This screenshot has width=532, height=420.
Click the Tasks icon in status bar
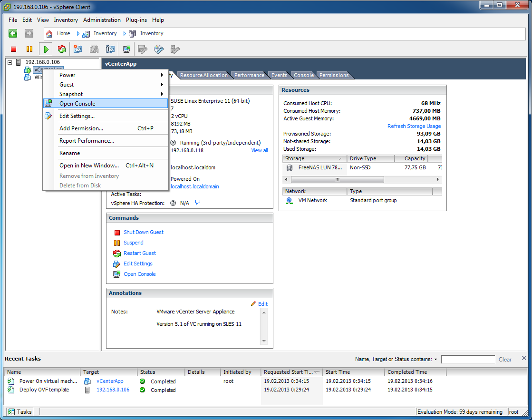[11, 411]
